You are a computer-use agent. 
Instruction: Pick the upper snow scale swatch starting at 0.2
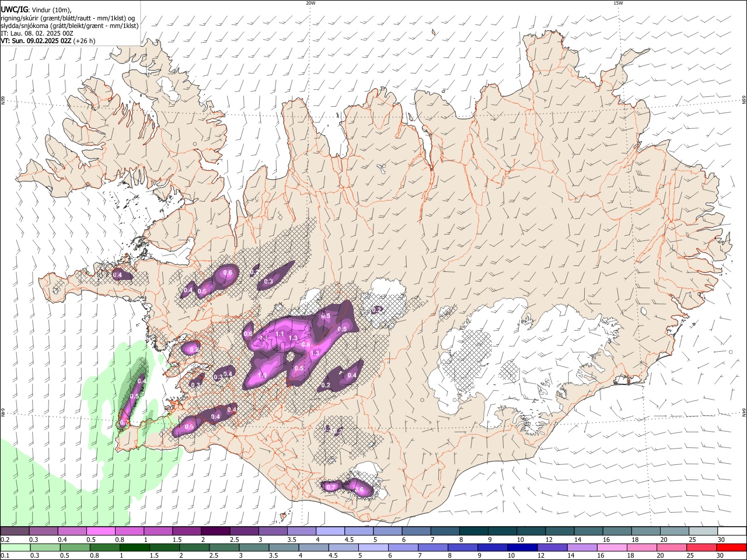click(x=15, y=531)
